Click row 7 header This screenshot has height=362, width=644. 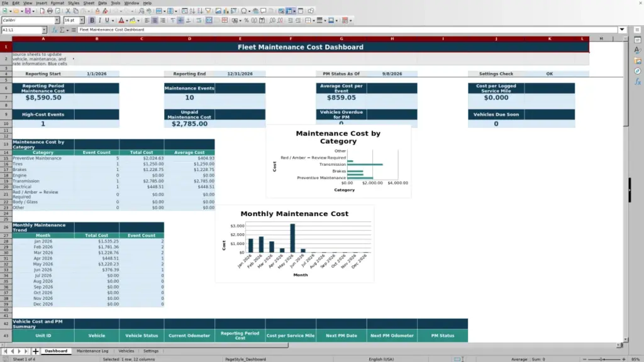6,97
